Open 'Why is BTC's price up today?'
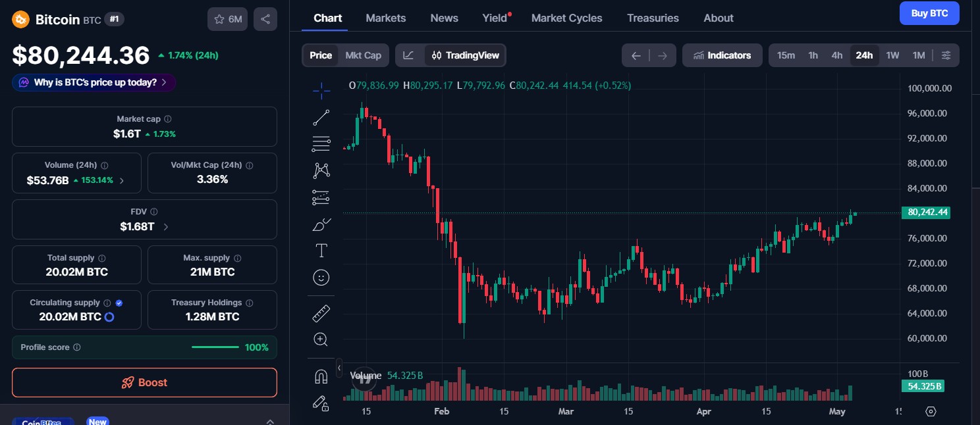This screenshot has height=425, width=980. (94, 82)
